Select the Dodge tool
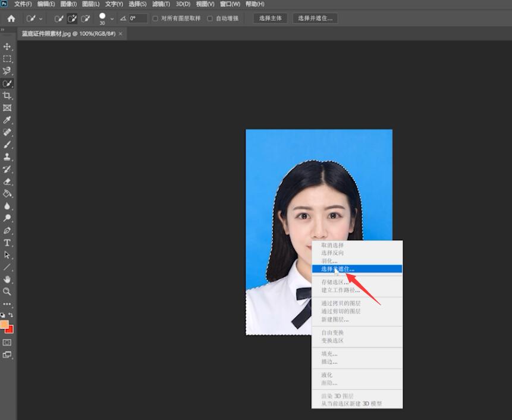 coord(7,218)
